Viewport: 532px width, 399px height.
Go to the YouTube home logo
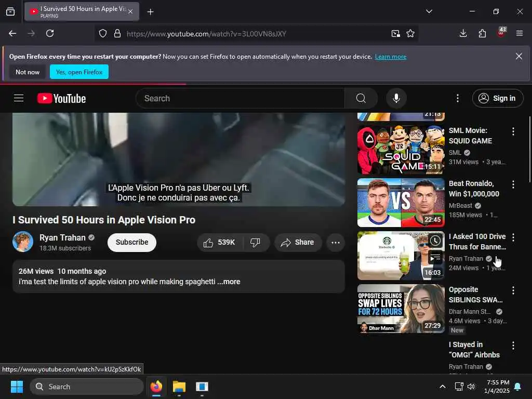[61, 98]
